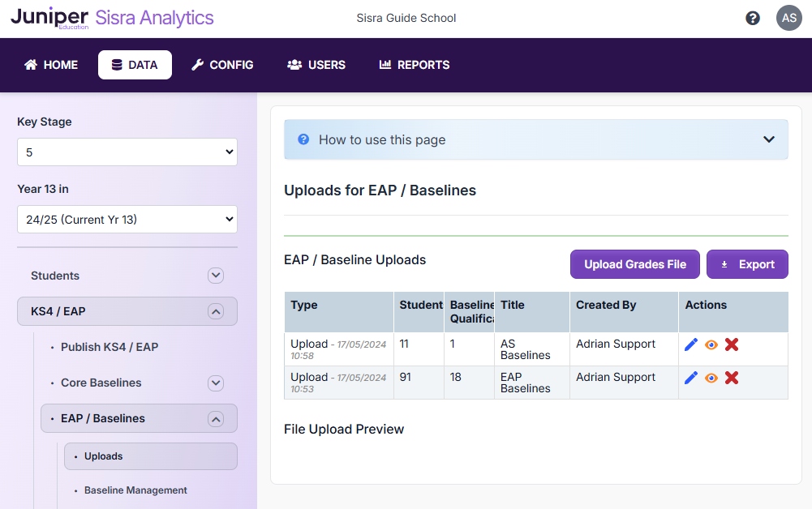Click the Upload Grades File button
Image resolution: width=812 pixels, height=509 pixels.
click(x=635, y=264)
